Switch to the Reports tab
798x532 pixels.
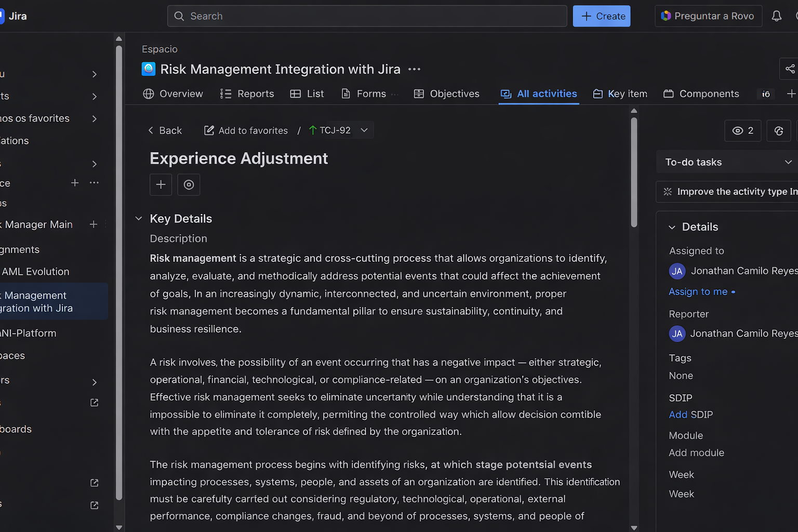pos(247,94)
